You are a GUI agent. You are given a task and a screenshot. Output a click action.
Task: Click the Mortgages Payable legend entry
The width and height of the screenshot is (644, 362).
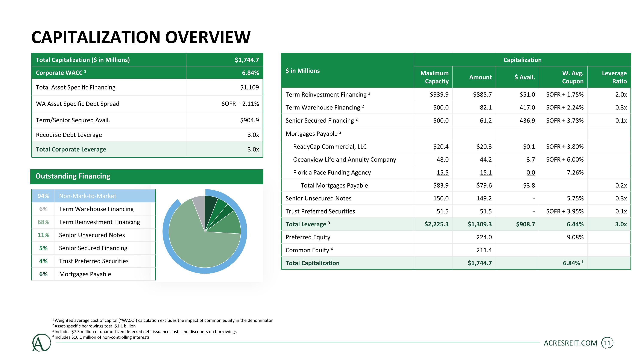pyautogui.click(x=85, y=274)
